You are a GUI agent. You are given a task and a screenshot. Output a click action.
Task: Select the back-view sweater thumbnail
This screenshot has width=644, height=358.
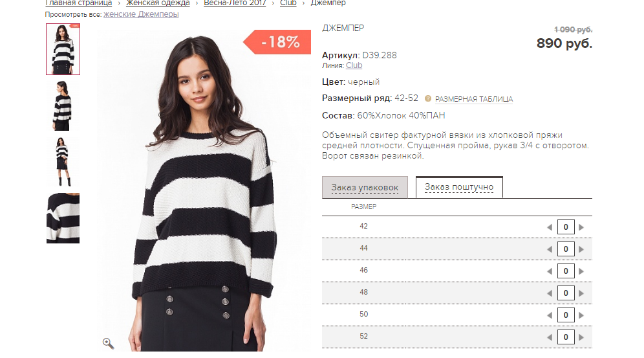(63, 106)
